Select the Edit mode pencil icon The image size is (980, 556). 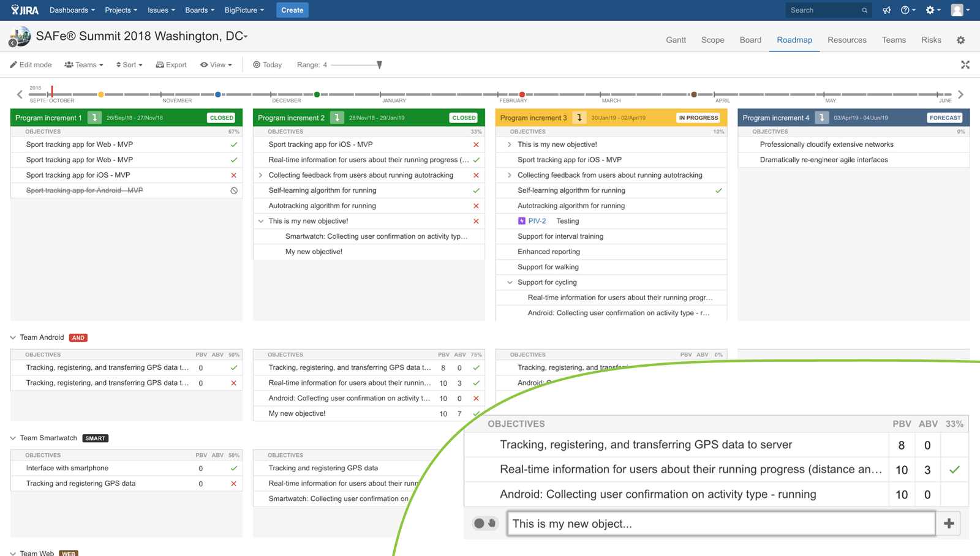coord(13,64)
